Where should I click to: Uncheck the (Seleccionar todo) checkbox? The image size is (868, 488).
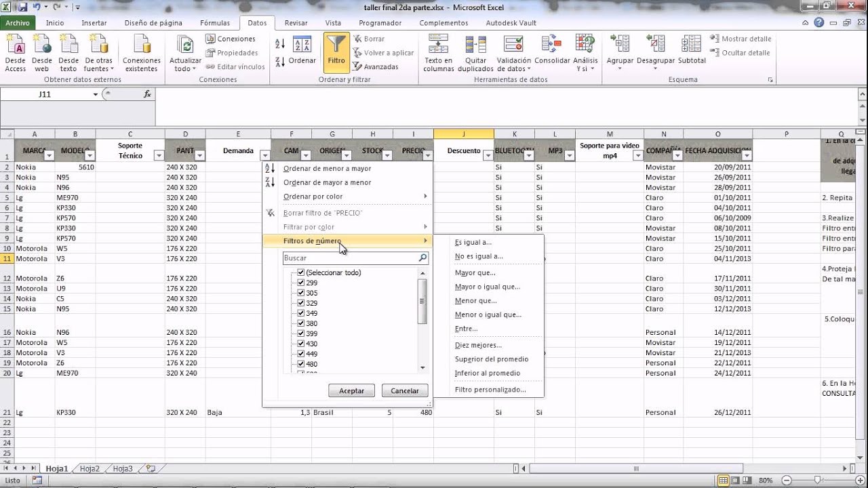click(301, 272)
